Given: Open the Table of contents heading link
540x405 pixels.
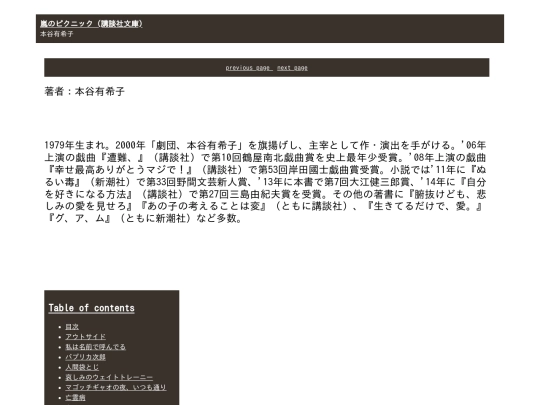Looking at the screenshot, I should 91,308.
